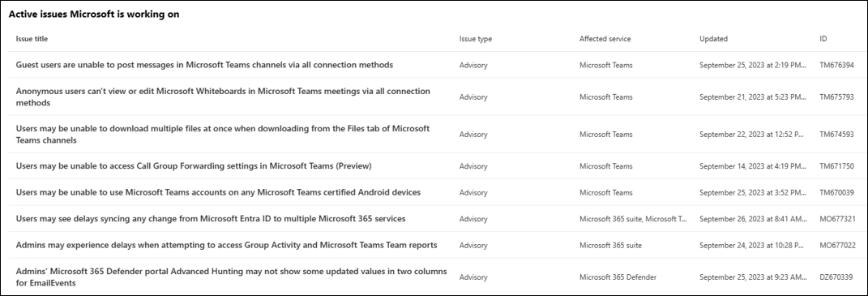868x296 pixels.
Task: Open the Microsoft Entra ID syncing delays issue
Action: (x=211, y=218)
